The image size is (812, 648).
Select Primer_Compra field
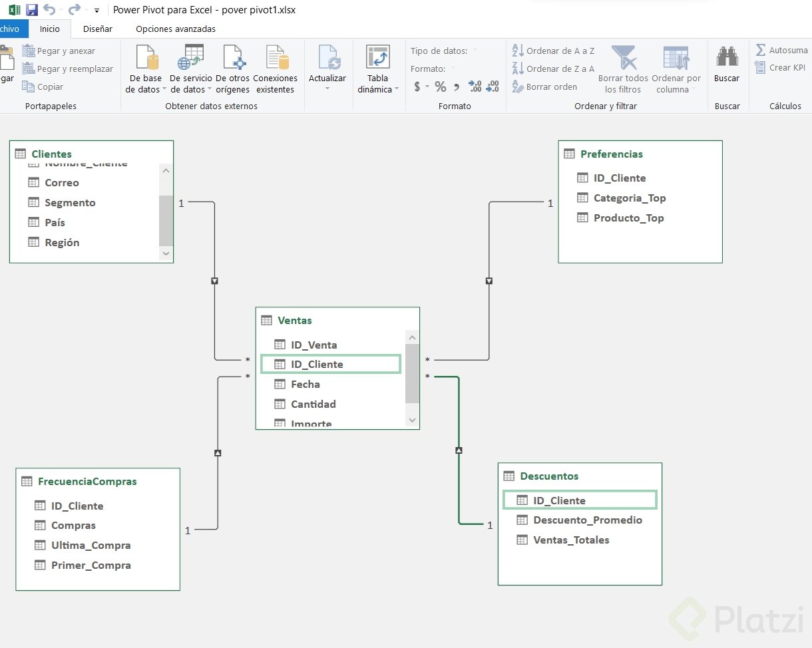click(x=91, y=565)
